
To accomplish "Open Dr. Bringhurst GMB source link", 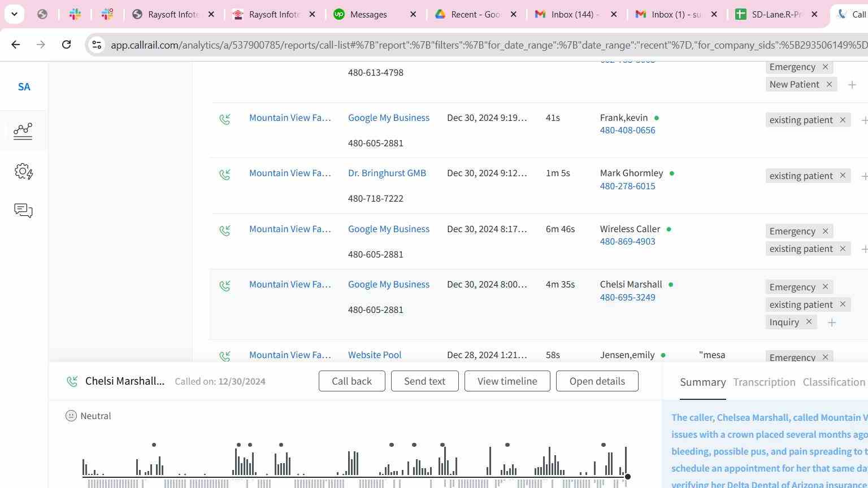I will click(387, 173).
